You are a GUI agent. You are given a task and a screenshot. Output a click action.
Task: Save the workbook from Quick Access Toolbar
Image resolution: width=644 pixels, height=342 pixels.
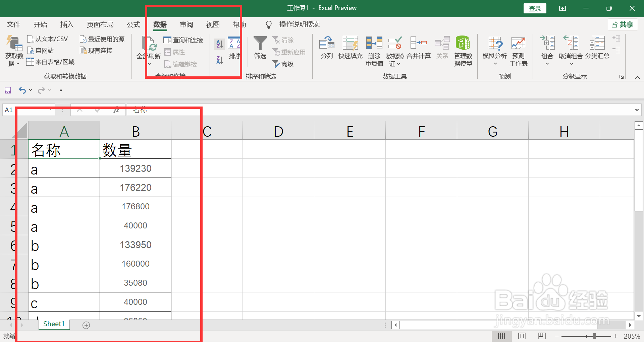pos(8,90)
